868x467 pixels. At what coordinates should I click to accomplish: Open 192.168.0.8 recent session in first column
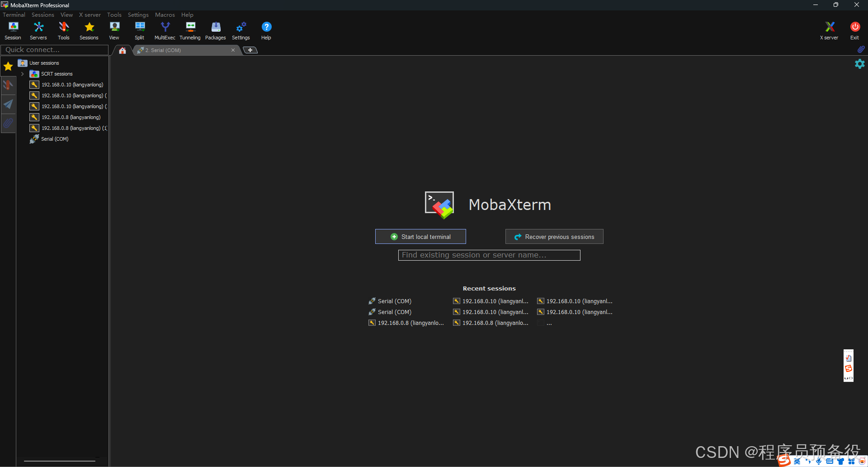(x=406, y=323)
